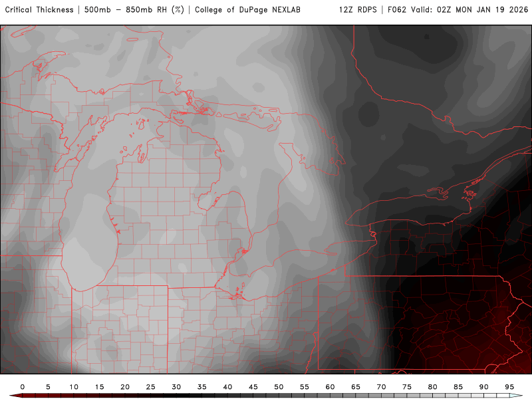Screen dimensions: 532x399
Task: Click the colorbar label "5"
Action: pos(48,387)
